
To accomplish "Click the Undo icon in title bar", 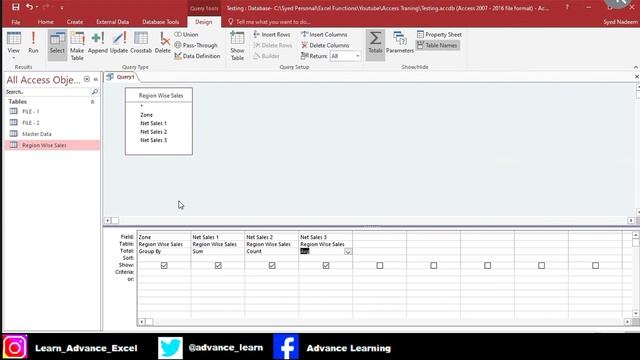I will point(29,7).
